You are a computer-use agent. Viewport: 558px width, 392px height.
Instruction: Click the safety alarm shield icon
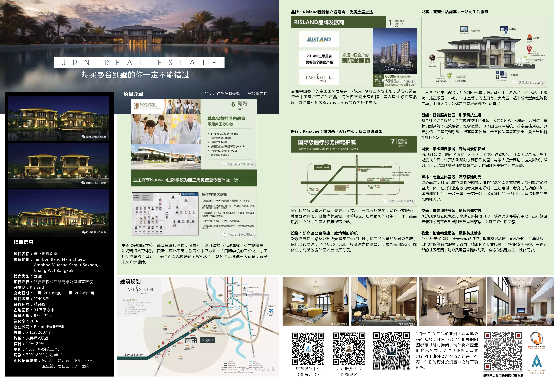tap(432, 58)
